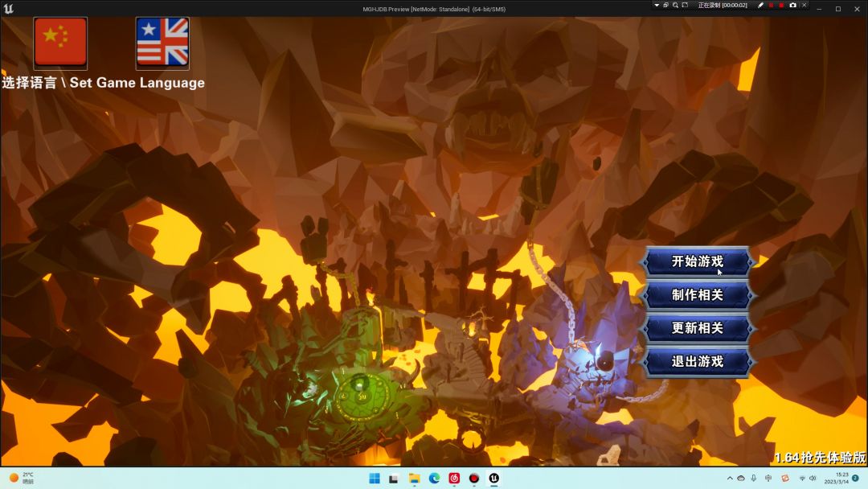
Task: Open the 更新相关 updates button
Action: pyautogui.click(x=697, y=328)
